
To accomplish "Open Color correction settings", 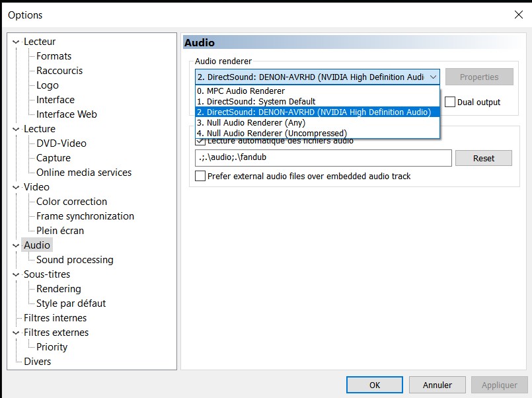I will click(x=71, y=202).
